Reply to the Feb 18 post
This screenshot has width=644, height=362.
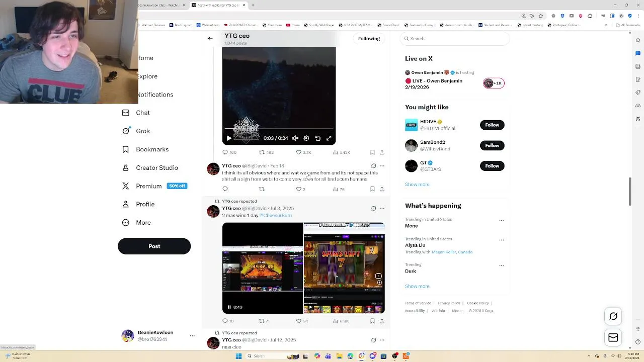(225, 189)
